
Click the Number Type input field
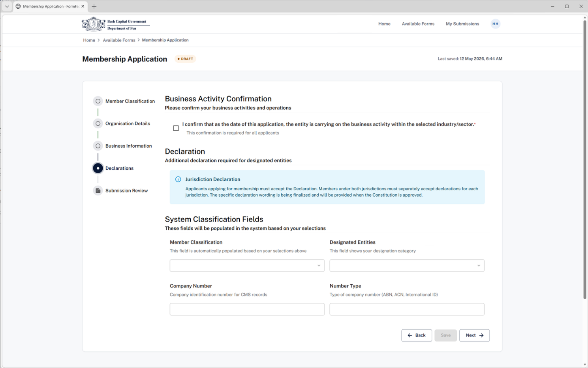point(407,309)
